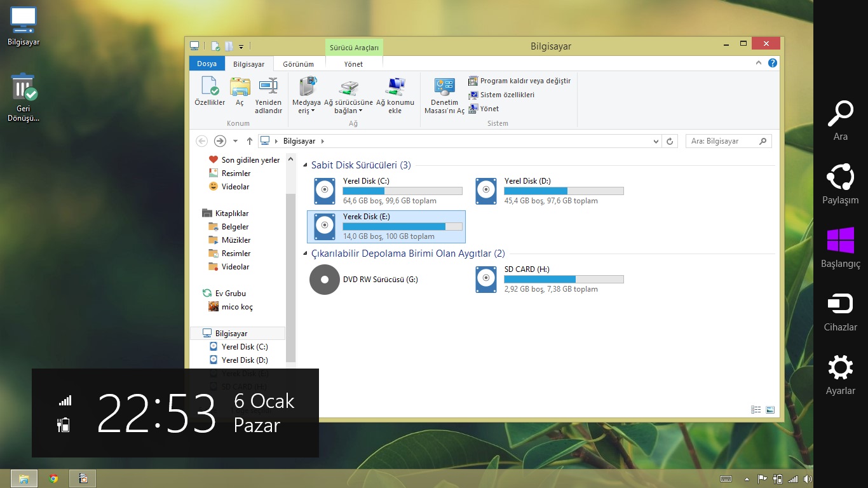868x488 pixels.
Task: Open the Cihazlar devices charm
Action: point(841,311)
